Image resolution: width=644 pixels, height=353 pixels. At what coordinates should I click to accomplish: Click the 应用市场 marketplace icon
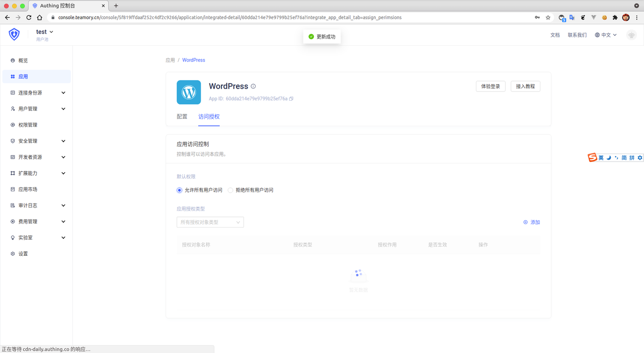pyautogui.click(x=13, y=189)
